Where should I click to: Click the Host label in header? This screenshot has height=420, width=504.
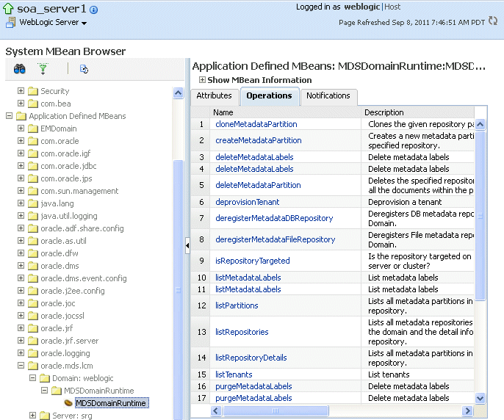[x=392, y=7]
